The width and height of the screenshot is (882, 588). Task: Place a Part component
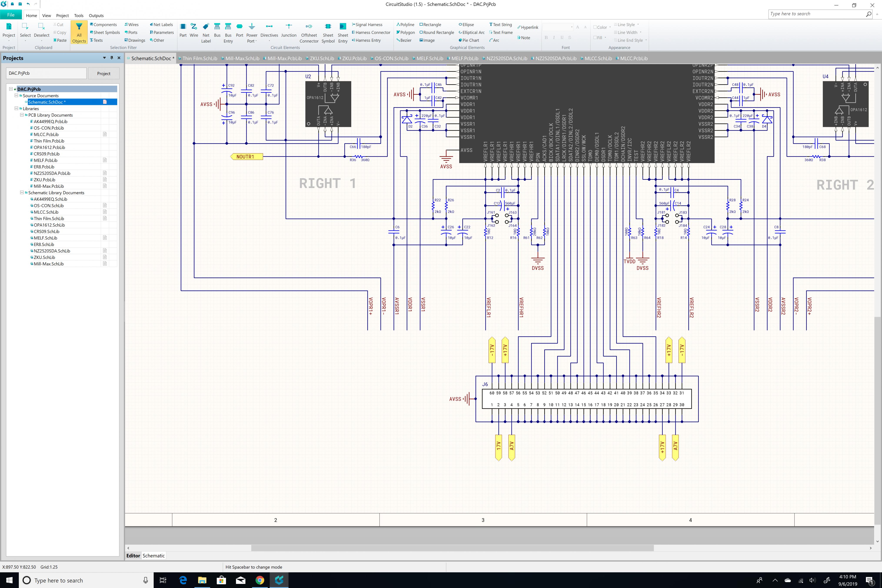pos(183,30)
